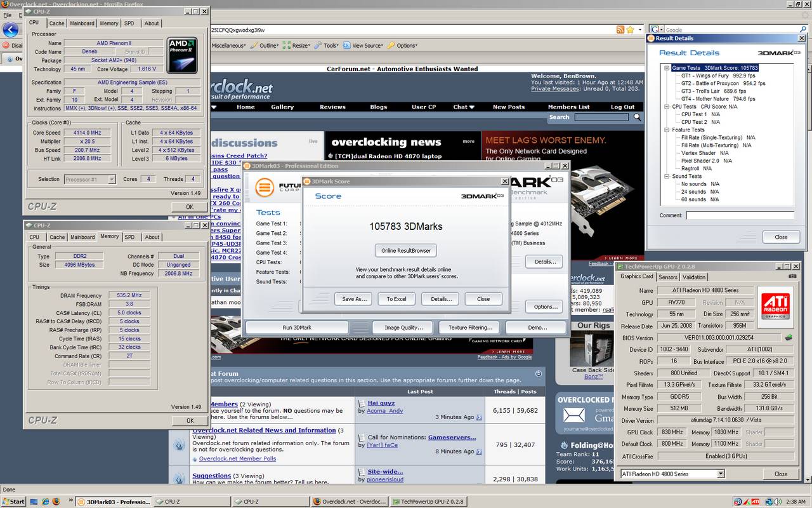Switch to the Cache tab in top CPU-Z
The width and height of the screenshot is (812, 508).
tap(57, 23)
